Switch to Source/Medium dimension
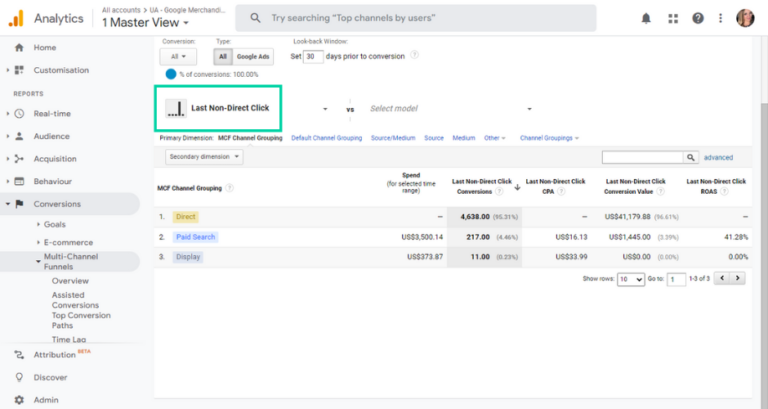The image size is (768, 409). [x=393, y=138]
